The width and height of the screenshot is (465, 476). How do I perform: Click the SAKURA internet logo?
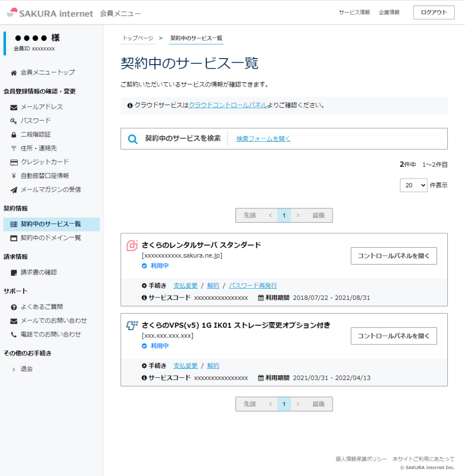click(x=50, y=13)
